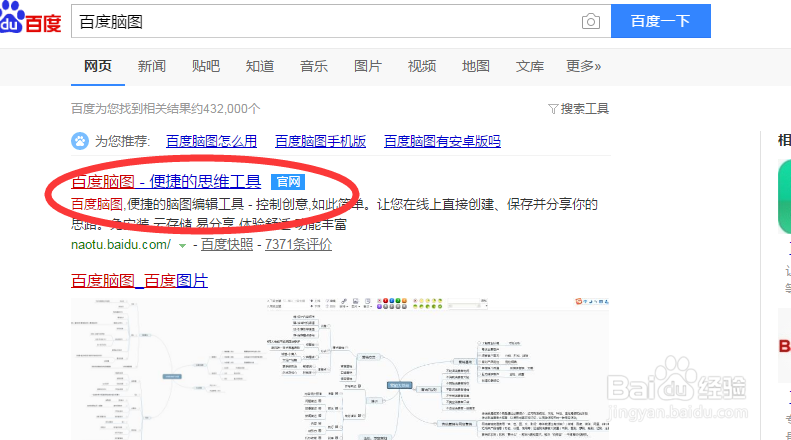Open the 贴吧 tab
The image size is (791, 440).
click(x=206, y=66)
